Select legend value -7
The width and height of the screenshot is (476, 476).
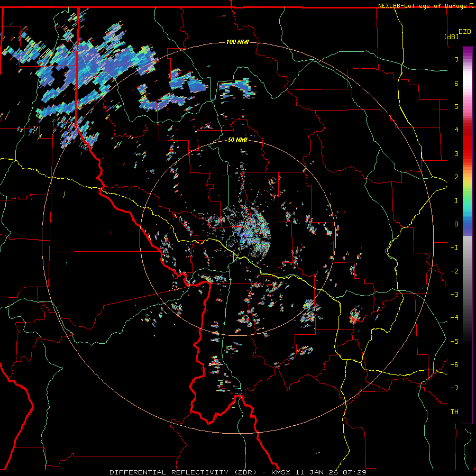[454, 388]
